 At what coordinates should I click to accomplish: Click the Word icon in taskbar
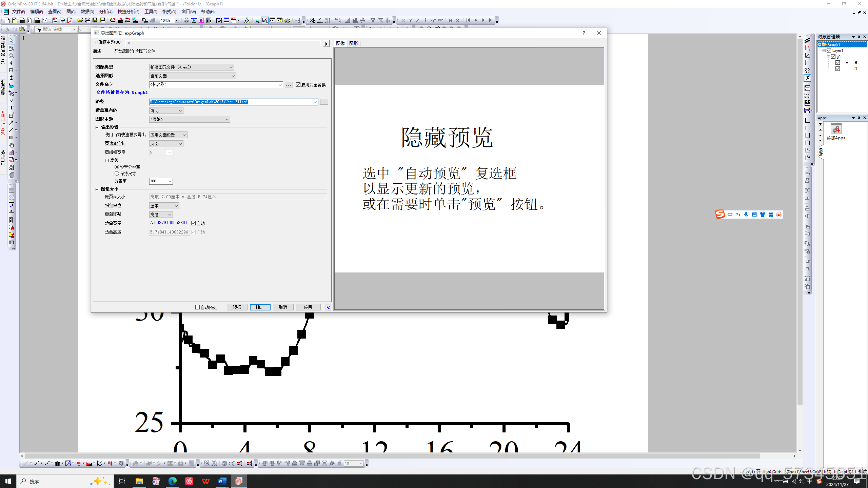point(222,481)
